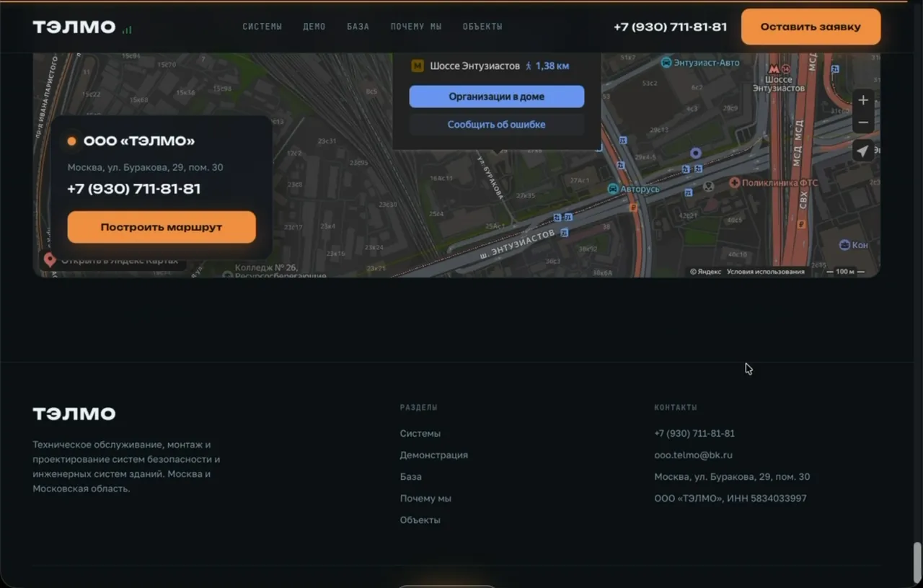This screenshot has height=588, width=923.
Task: Click Организации в доме button
Action: click(x=497, y=97)
